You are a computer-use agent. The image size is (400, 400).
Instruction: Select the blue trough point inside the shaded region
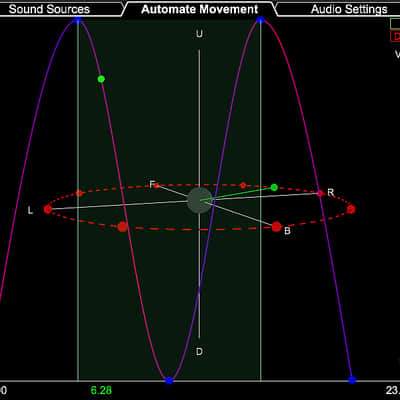coord(169,380)
